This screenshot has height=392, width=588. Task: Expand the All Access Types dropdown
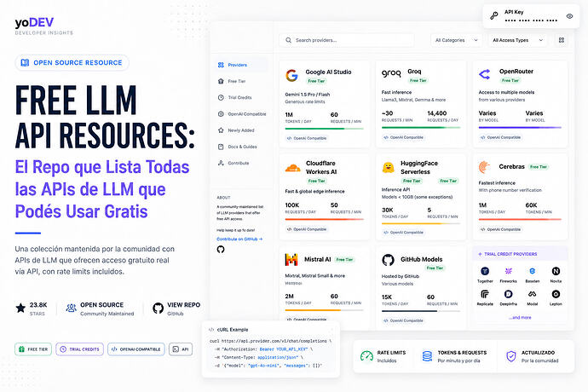pos(517,40)
